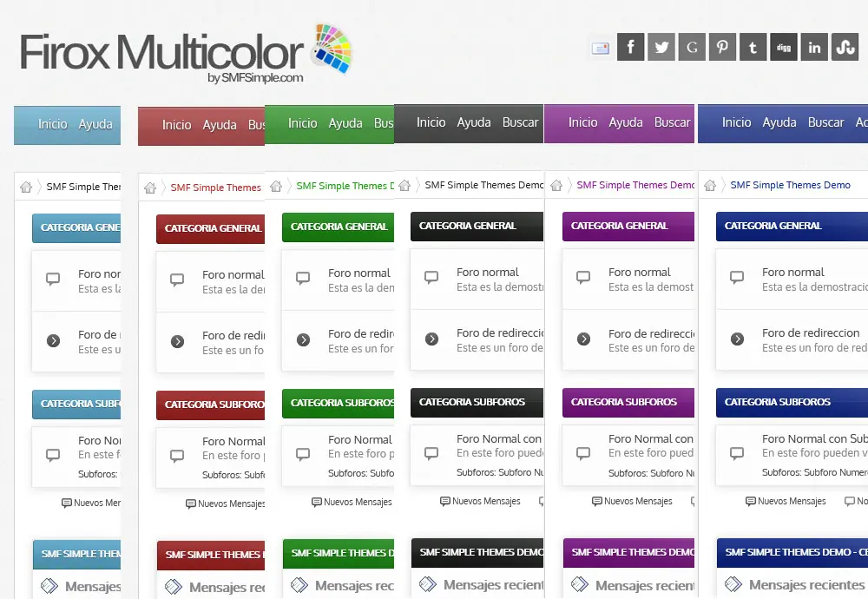The width and height of the screenshot is (868, 599).
Task: Click Foro normal chat icon in dark blue theme
Action: 737,277
